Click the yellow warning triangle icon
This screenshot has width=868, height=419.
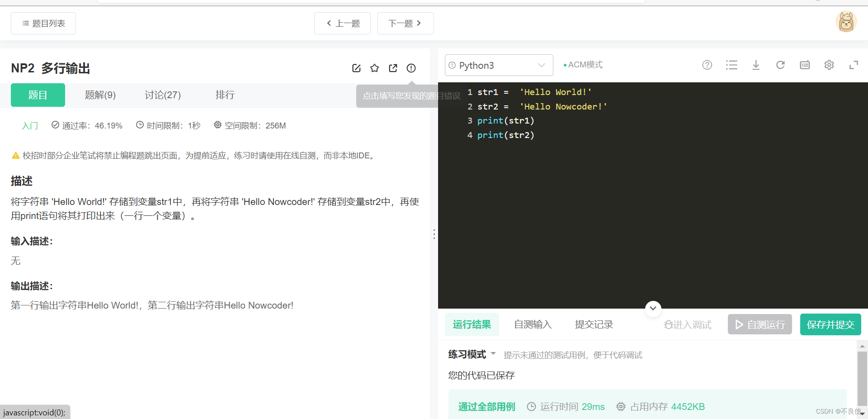click(x=15, y=156)
